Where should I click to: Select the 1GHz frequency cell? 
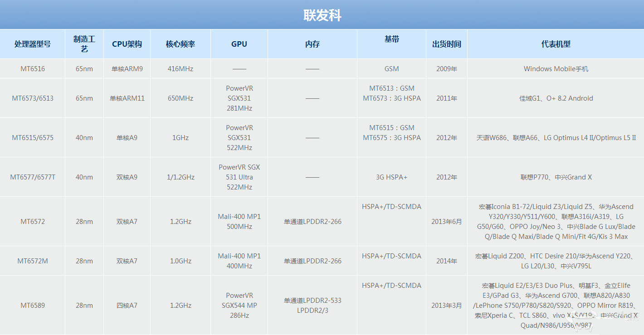(x=181, y=138)
